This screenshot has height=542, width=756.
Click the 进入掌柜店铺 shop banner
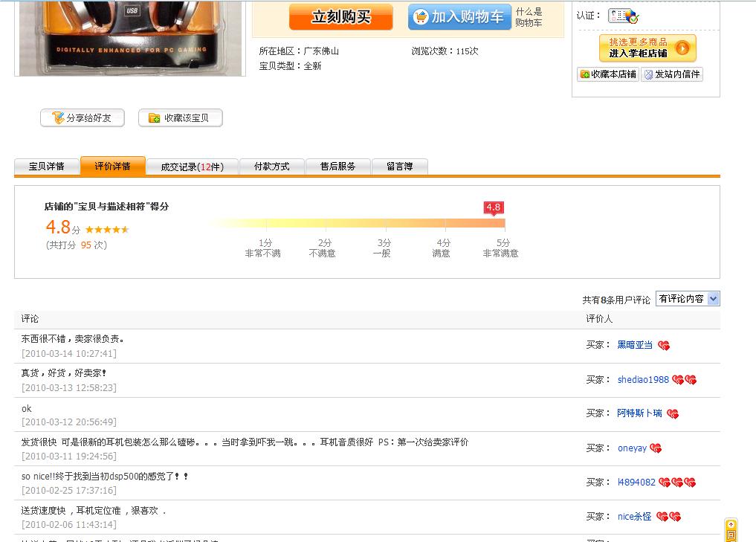point(647,48)
